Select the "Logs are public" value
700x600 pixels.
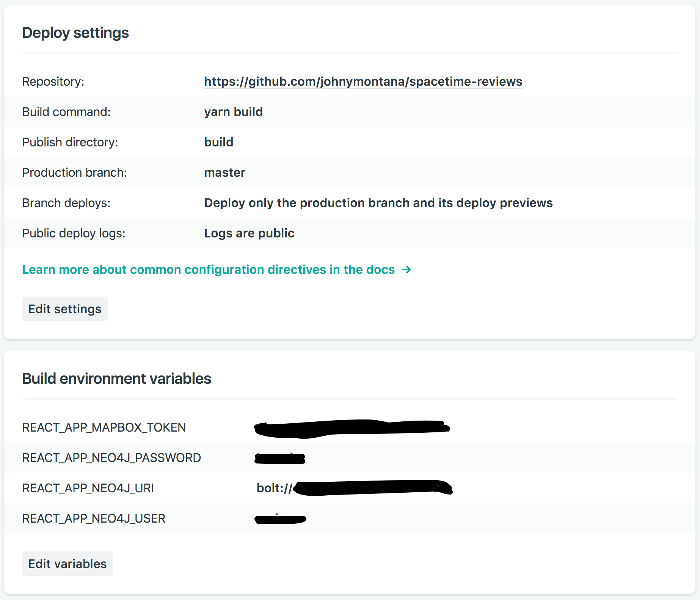pyautogui.click(x=249, y=233)
